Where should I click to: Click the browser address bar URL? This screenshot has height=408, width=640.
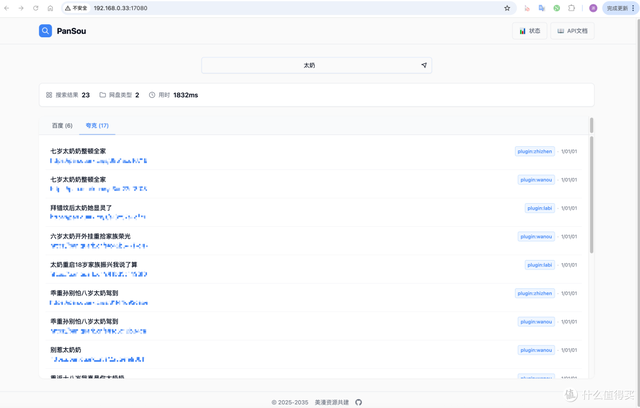(x=120, y=8)
